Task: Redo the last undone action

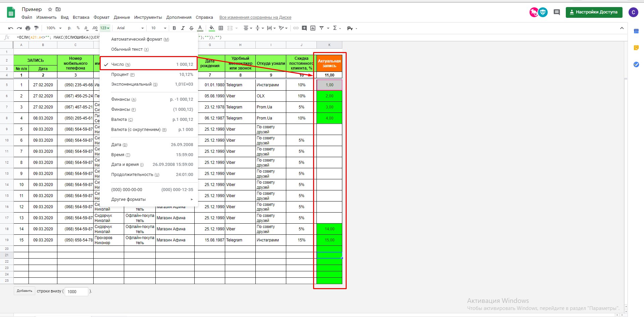Action: point(19,28)
